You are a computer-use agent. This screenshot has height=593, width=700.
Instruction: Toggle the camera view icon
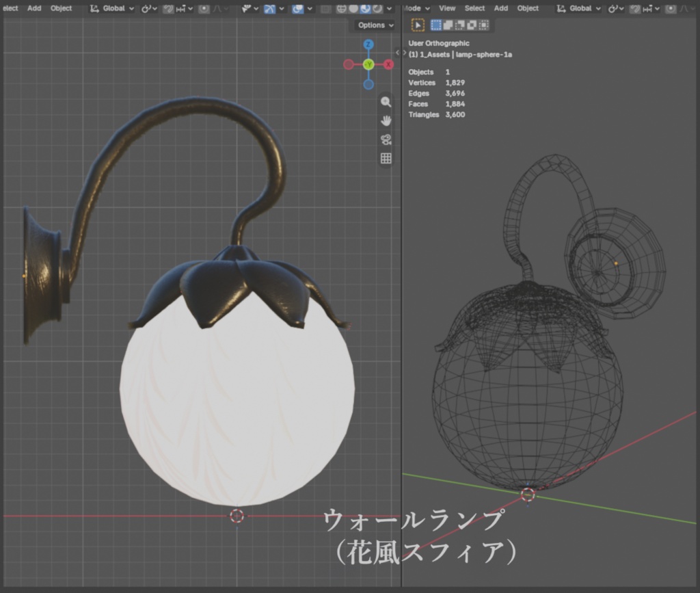(386, 140)
